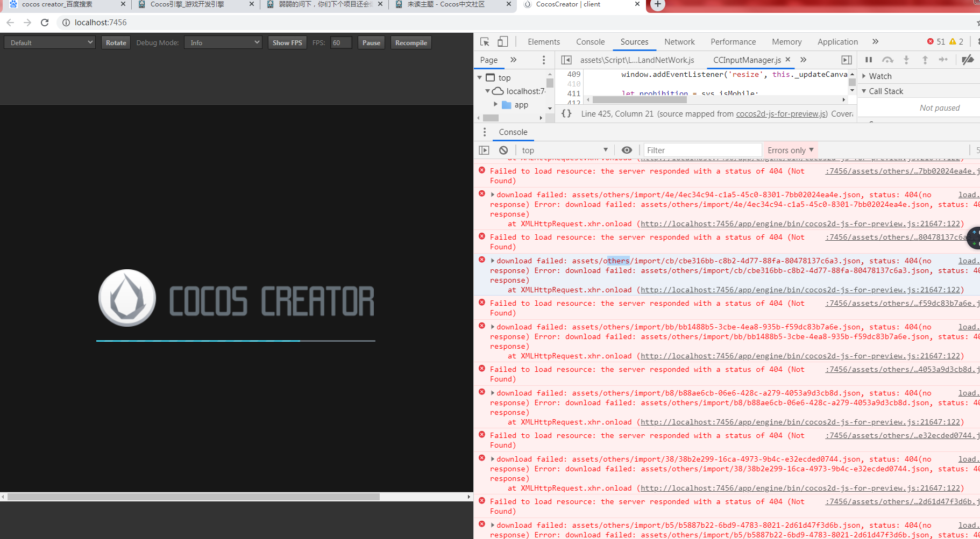The image size is (980, 539).
Task: Open the Memory panel
Action: 786,42
